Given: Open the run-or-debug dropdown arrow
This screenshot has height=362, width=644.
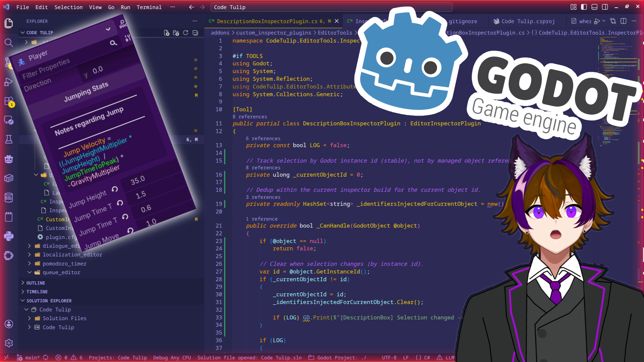Looking at the screenshot, I should (604, 21).
